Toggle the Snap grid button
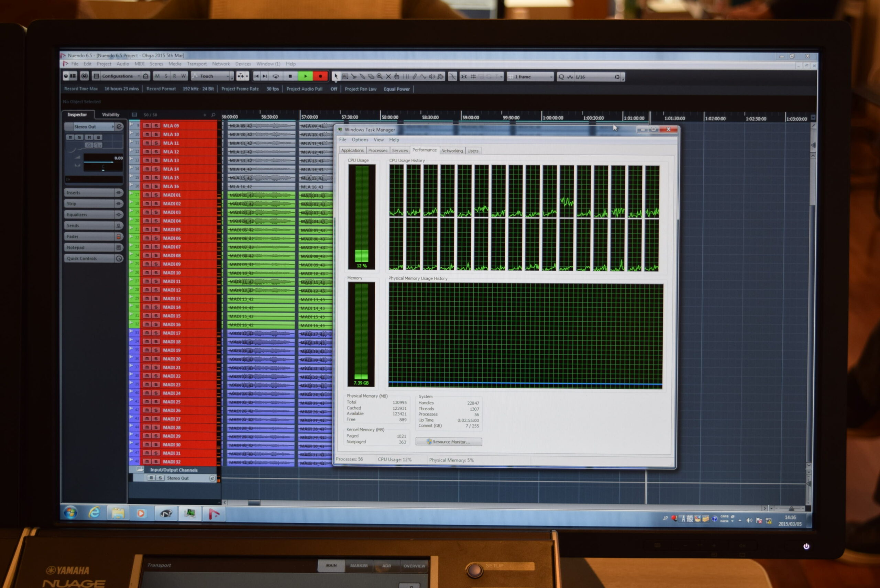The image size is (880, 588). click(473, 77)
